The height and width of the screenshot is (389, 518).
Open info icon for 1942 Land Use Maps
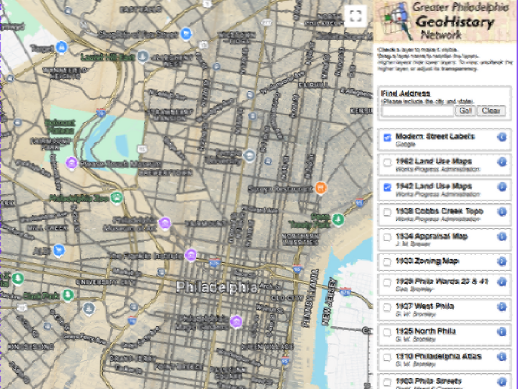point(502,187)
